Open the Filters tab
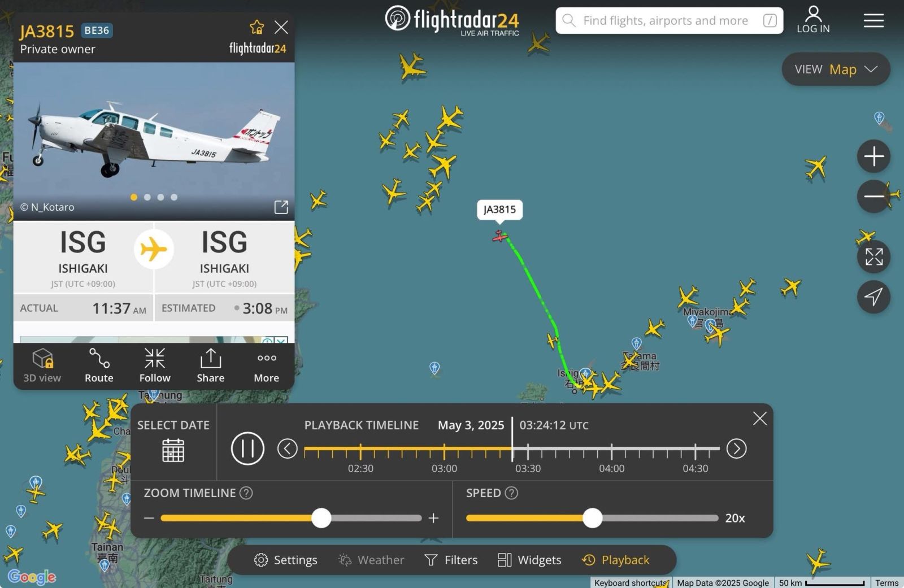 coord(451,560)
